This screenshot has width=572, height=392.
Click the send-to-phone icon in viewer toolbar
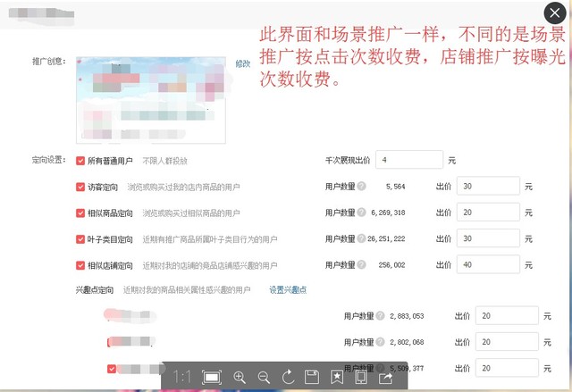(x=361, y=377)
